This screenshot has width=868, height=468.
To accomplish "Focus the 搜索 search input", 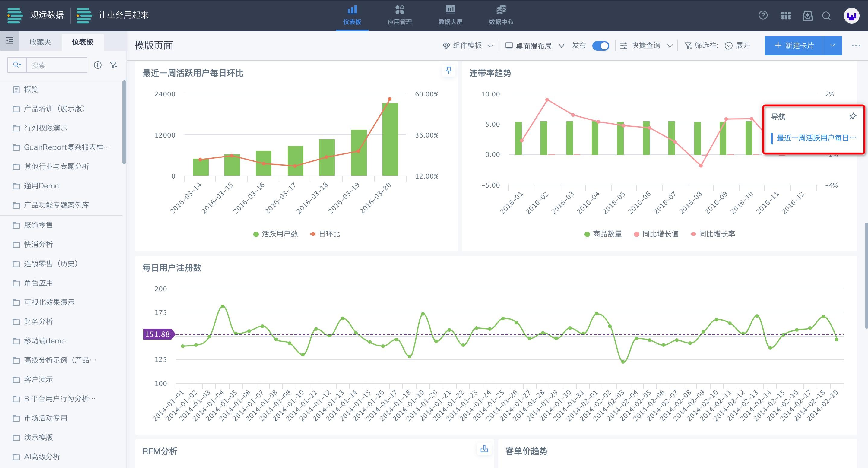I will pos(56,65).
